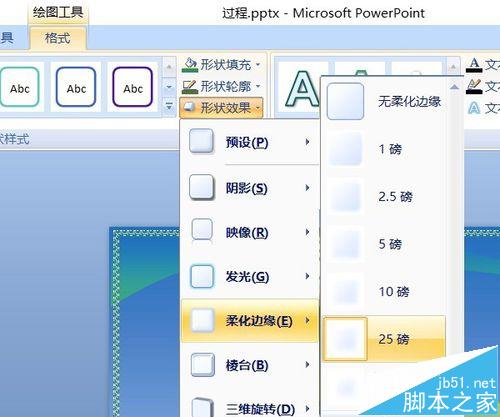Open the 棱台(B) bevel submenu

[250, 365]
